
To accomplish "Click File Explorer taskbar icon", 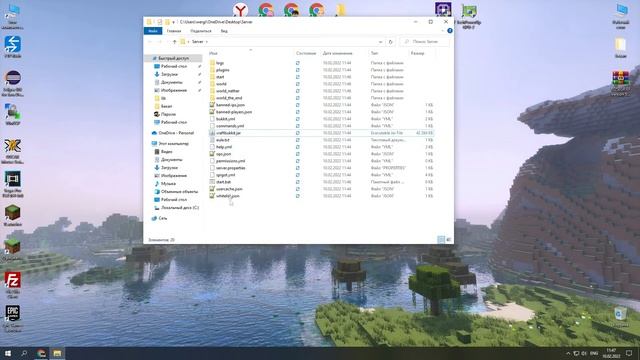I will pos(57,353).
